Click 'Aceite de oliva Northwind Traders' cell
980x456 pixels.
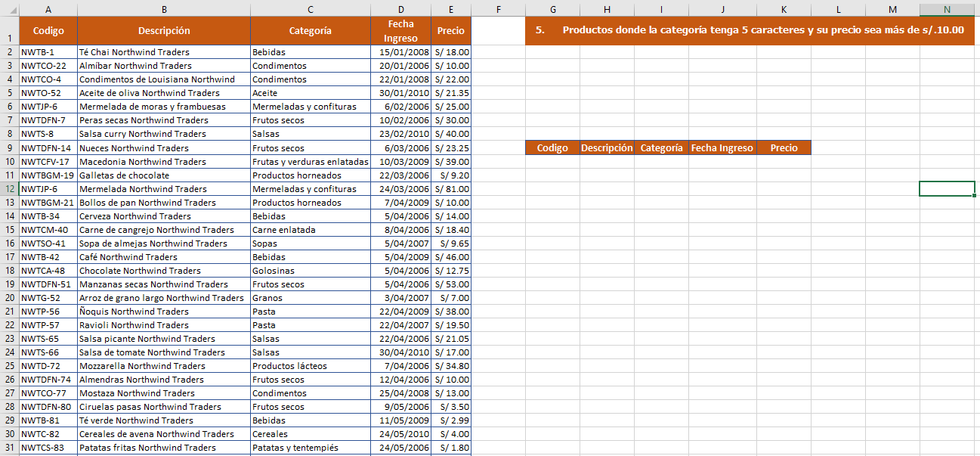pyautogui.click(x=164, y=94)
